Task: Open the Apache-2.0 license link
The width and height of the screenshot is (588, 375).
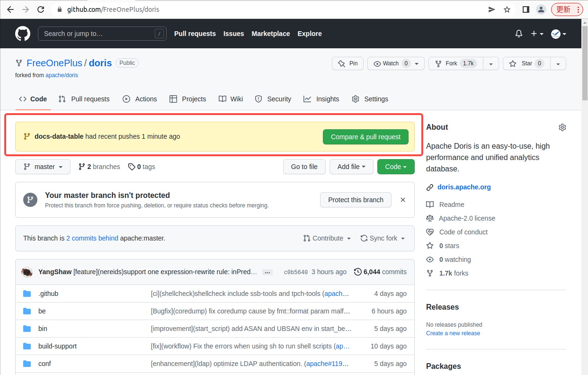Action: click(467, 218)
